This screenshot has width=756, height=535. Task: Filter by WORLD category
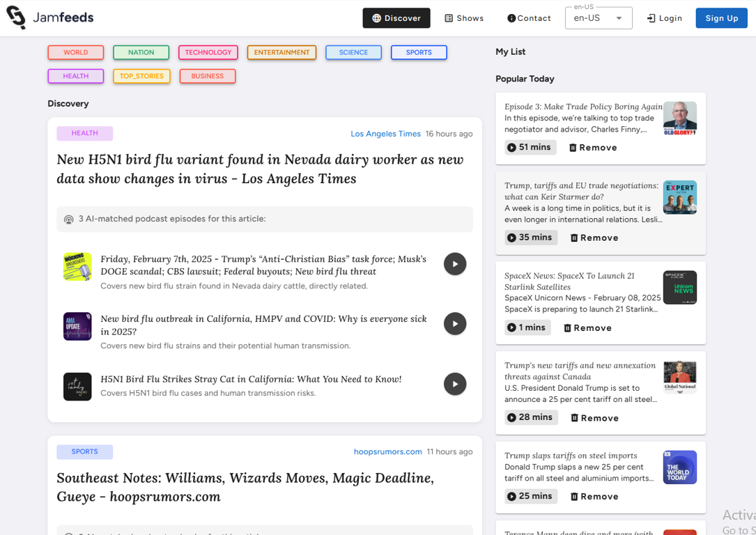[x=76, y=52]
